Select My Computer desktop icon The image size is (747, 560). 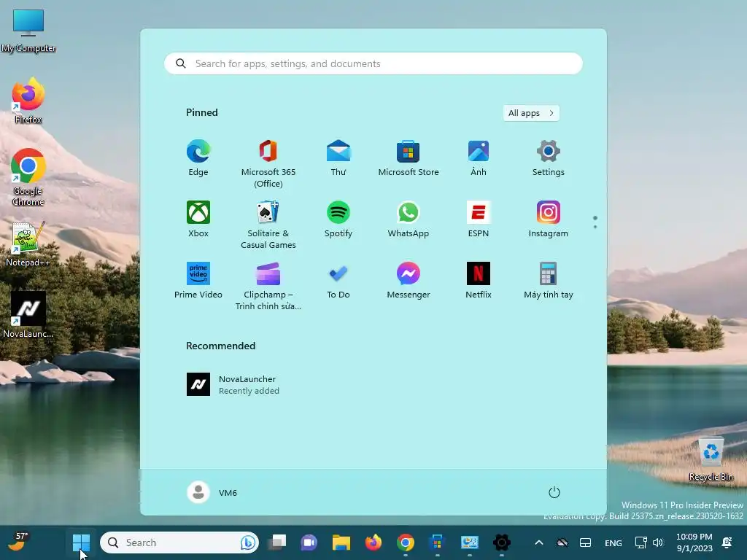click(x=28, y=31)
